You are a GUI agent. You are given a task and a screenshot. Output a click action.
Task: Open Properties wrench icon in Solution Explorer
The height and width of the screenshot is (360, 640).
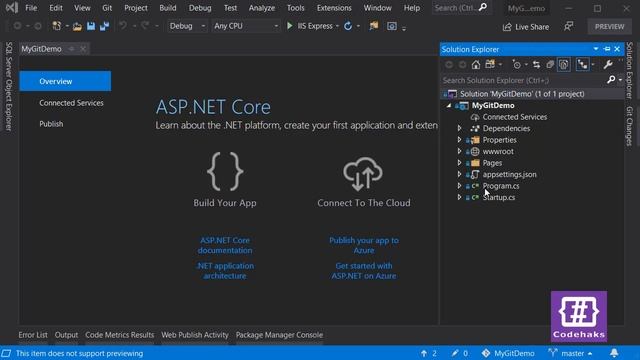click(608, 64)
